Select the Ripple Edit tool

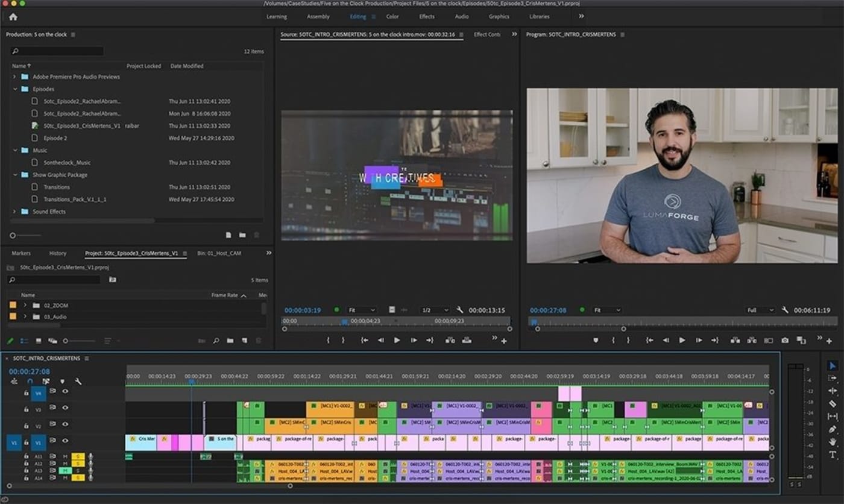click(833, 391)
